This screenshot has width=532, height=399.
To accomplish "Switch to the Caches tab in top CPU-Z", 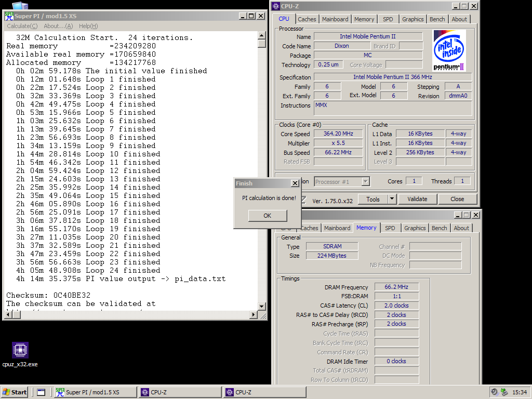I will coord(307,19).
